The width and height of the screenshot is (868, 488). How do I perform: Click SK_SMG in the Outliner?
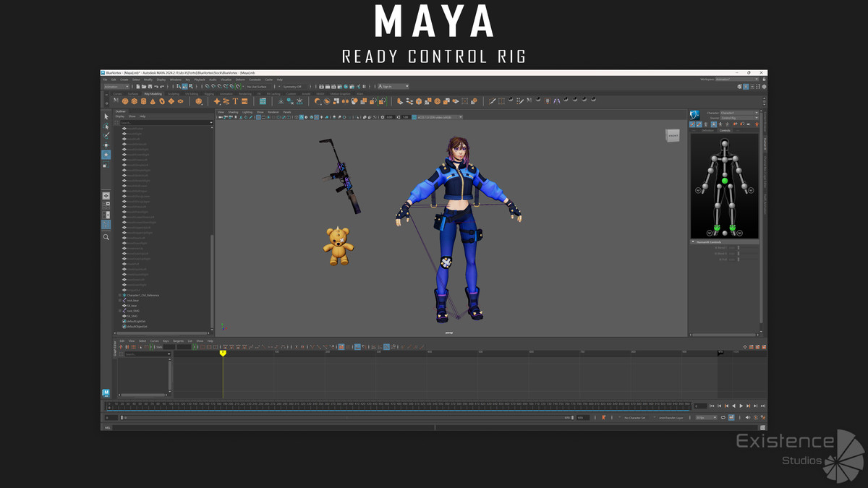click(x=132, y=316)
